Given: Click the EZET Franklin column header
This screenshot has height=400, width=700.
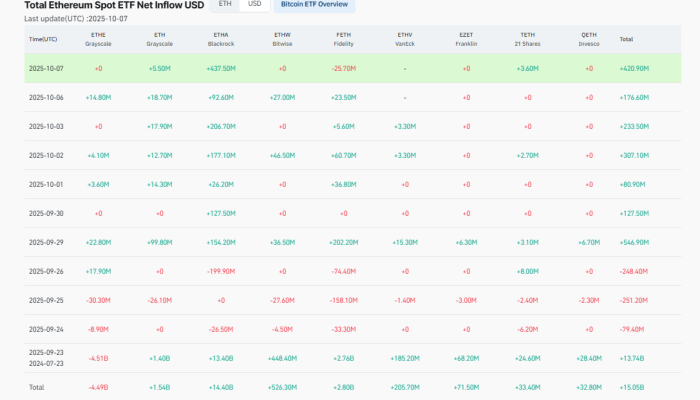Looking at the screenshot, I should (466, 39).
